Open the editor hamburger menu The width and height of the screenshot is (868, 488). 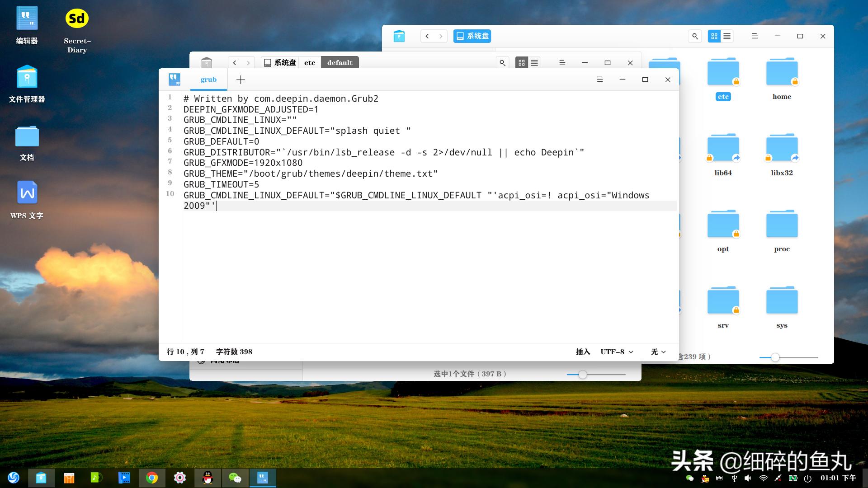[x=599, y=80]
